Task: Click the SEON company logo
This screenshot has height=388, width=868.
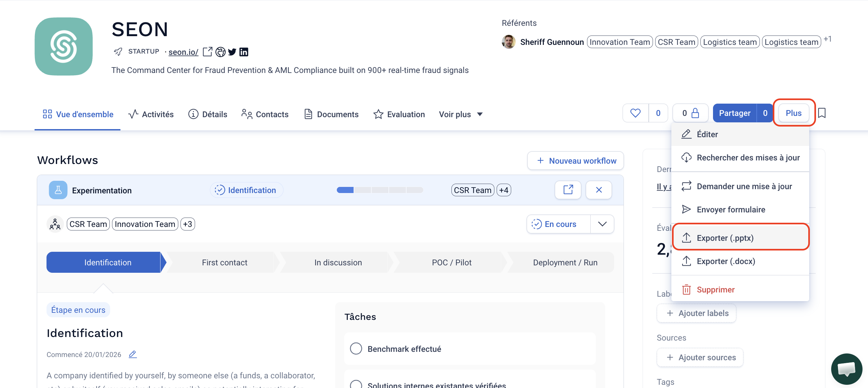Action: coord(64,46)
